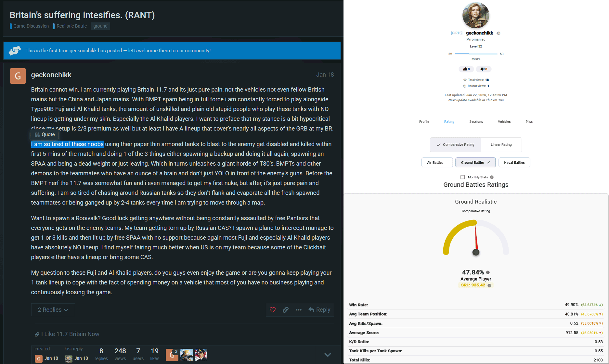Click the 'K/D Ratio:' stat row label
Viewport: 609px width, 364px height.
[359, 342]
